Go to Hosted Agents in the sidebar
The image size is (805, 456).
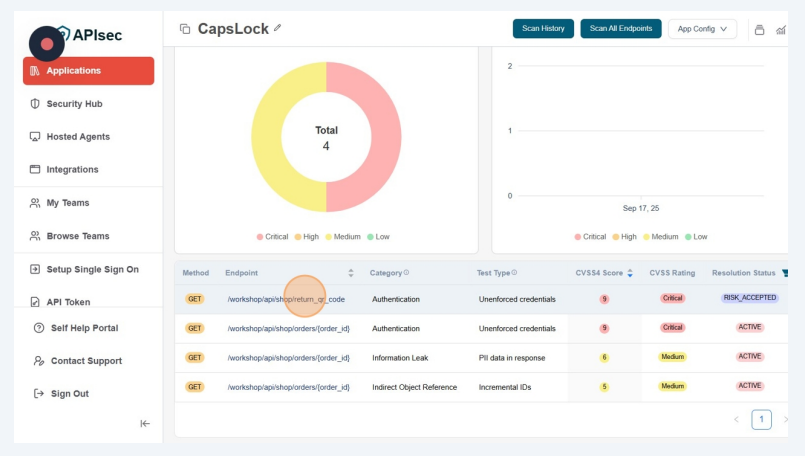tap(78, 137)
